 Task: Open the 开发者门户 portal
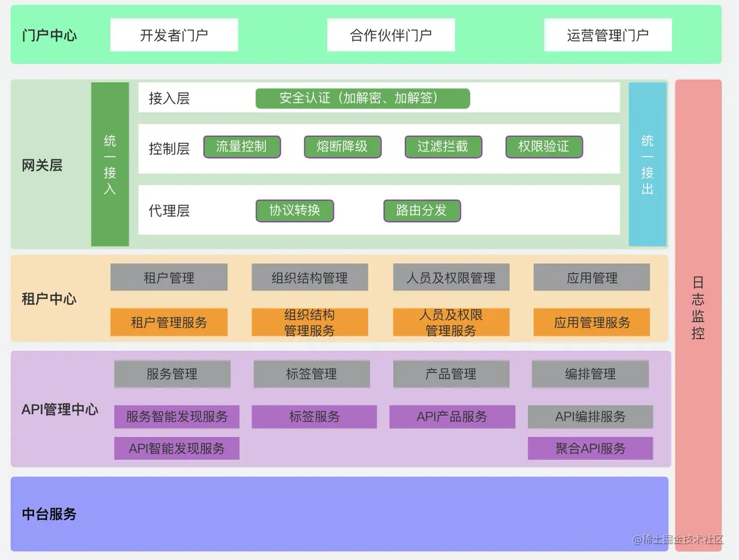point(173,35)
